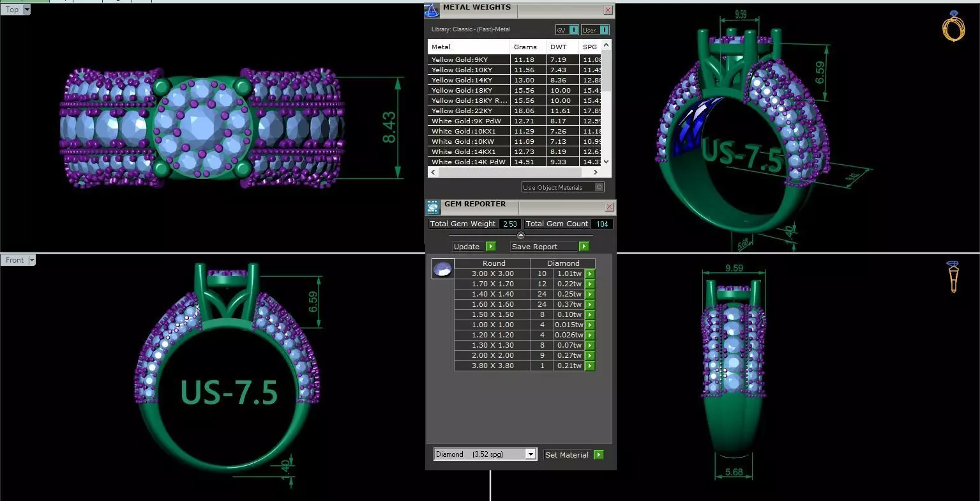Click the green arrow beside Update
The image size is (980, 501).
coord(490,247)
